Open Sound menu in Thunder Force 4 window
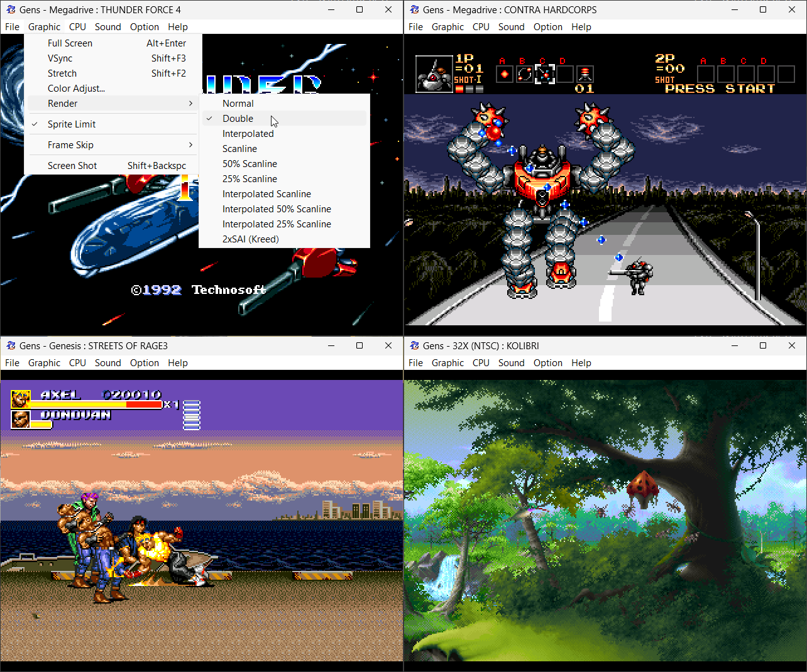807x672 pixels. (x=107, y=26)
